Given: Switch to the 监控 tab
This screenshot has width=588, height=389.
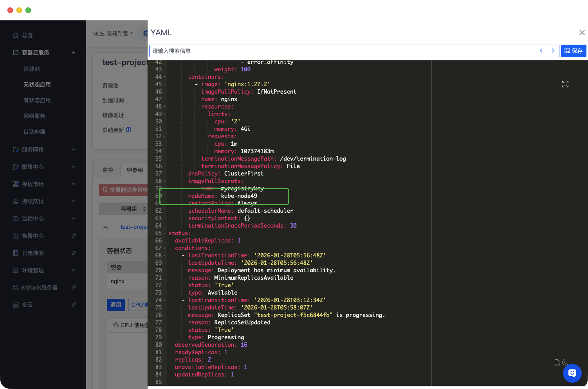Looking at the screenshot, I should pos(108,170).
